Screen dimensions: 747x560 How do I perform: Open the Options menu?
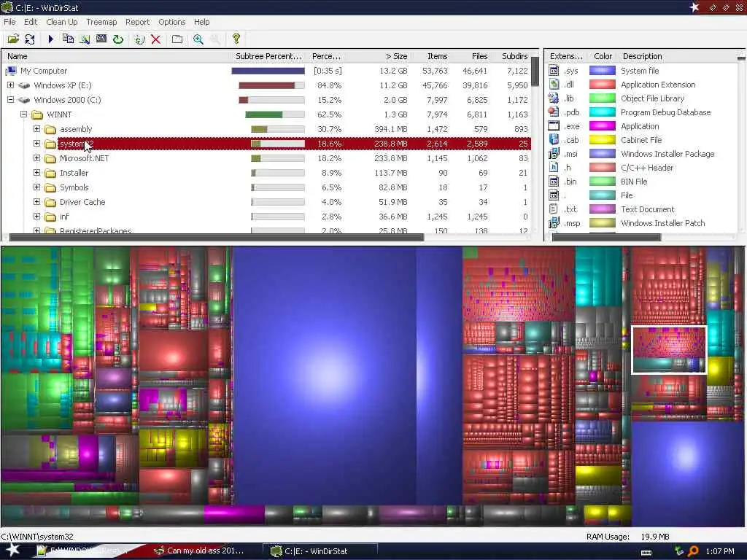point(172,22)
